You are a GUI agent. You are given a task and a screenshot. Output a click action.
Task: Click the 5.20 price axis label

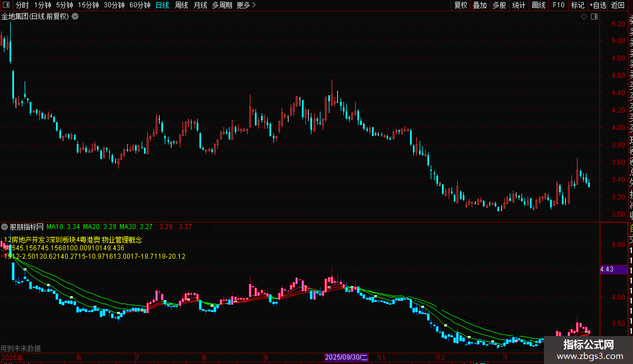(x=618, y=24)
